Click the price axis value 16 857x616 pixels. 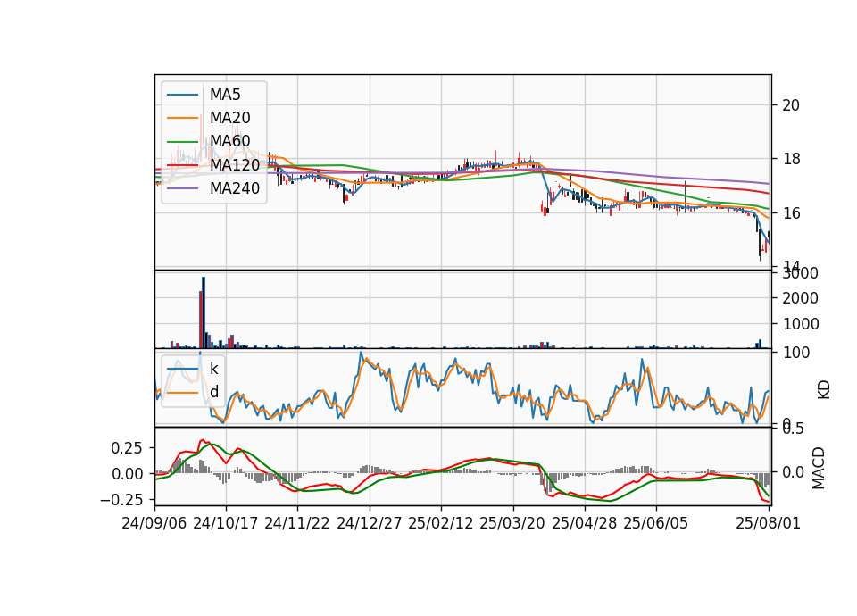pos(791,213)
